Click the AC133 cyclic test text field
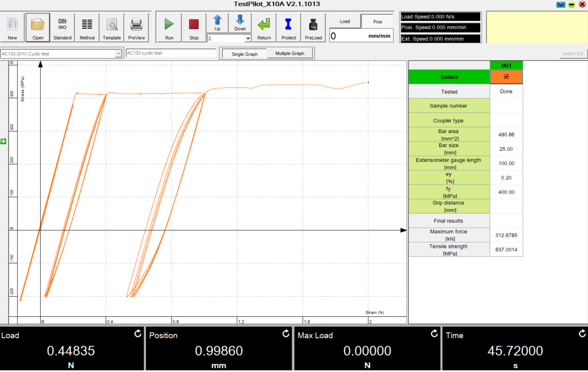Image resolution: width=588 pixels, height=372 pixels. (171, 53)
